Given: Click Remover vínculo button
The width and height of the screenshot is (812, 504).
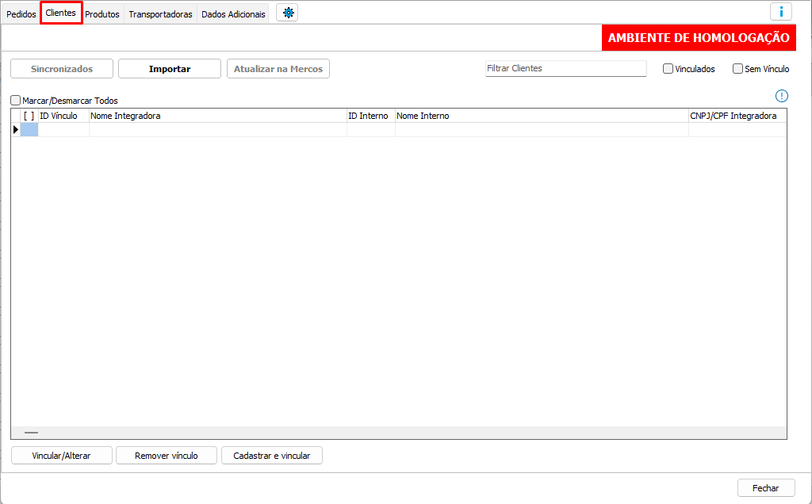Looking at the screenshot, I should click(x=166, y=456).
